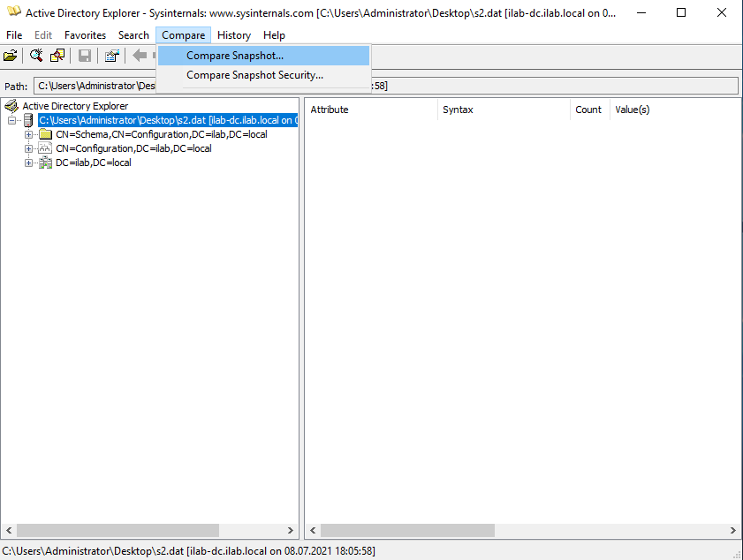Expand the DC=ilab,DC=local tree node
Image resolution: width=743 pixels, height=560 pixels.
point(27,163)
